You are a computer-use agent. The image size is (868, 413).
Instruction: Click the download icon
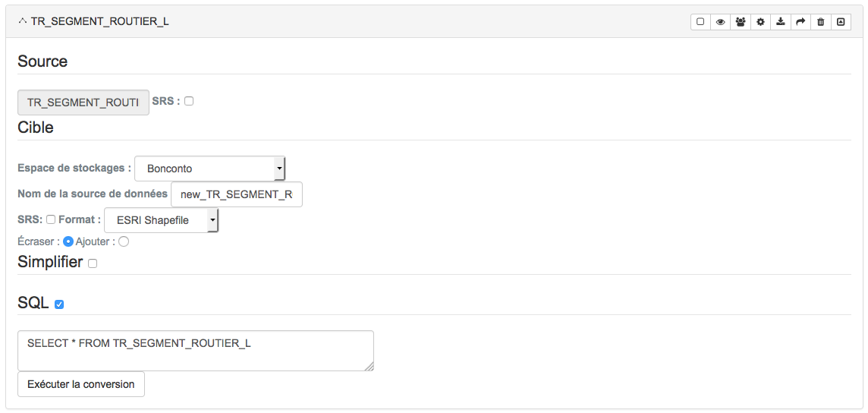point(781,21)
